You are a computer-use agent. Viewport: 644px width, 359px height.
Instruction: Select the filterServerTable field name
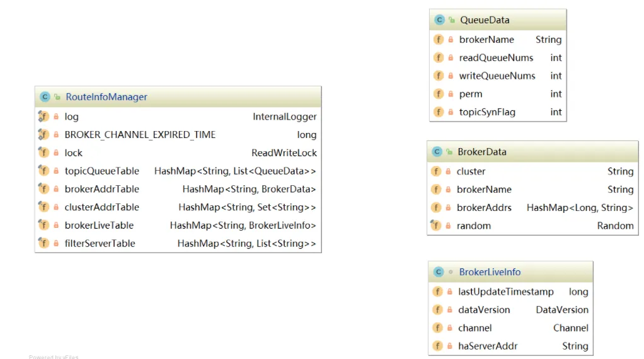pos(100,243)
